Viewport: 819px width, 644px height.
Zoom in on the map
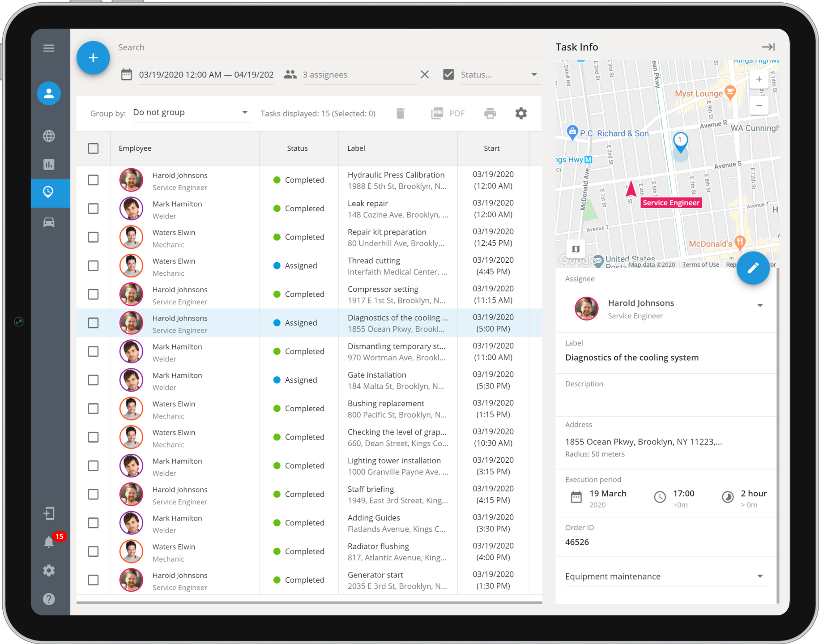[759, 80]
